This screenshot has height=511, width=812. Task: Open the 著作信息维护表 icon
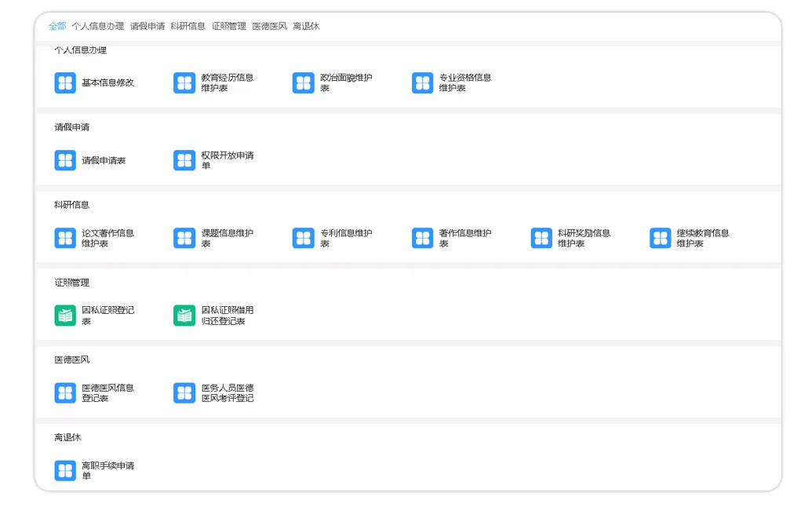tap(423, 238)
